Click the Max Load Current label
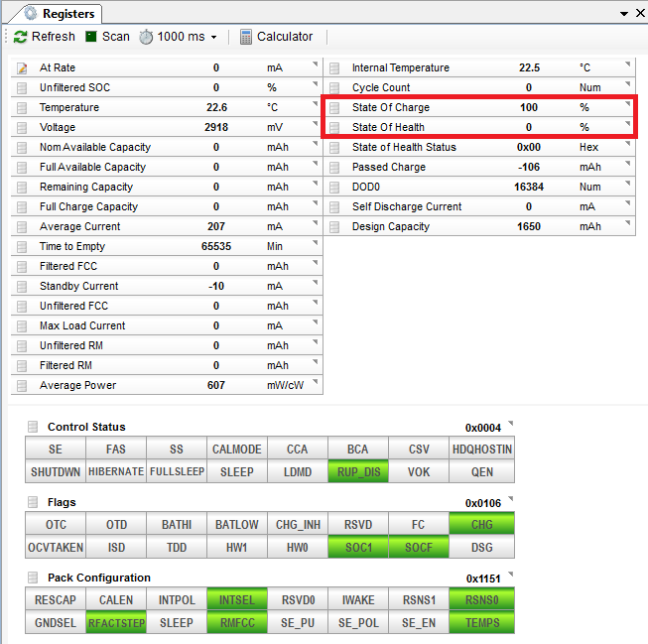 click(82, 325)
